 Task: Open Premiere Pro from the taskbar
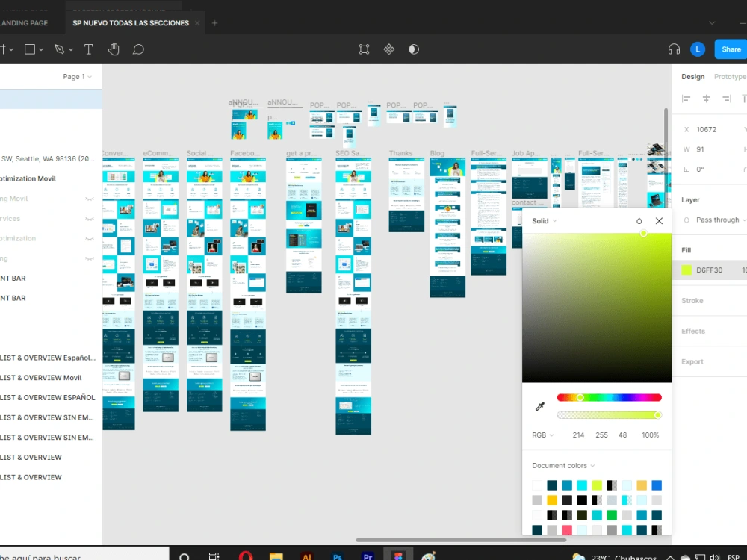tap(368, 556)
